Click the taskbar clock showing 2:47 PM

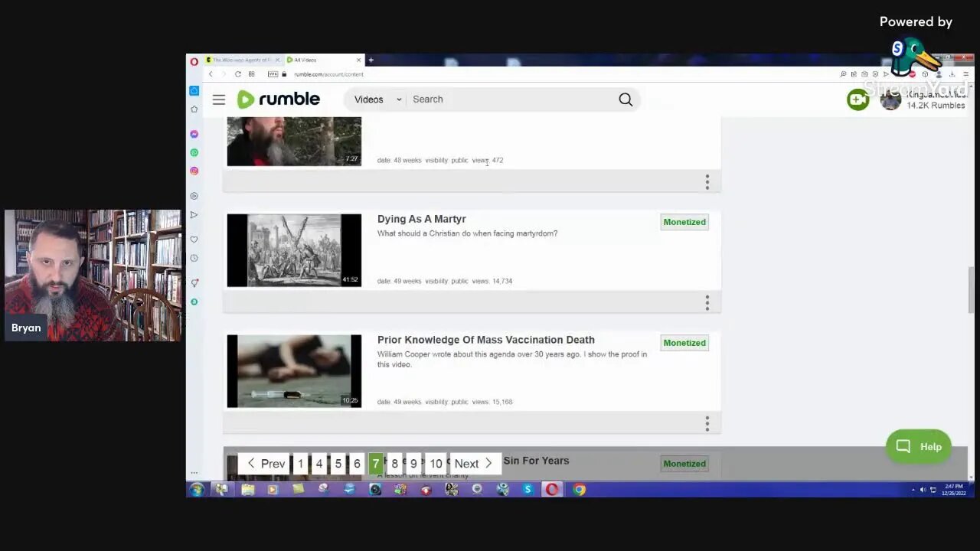click(955, 490)
